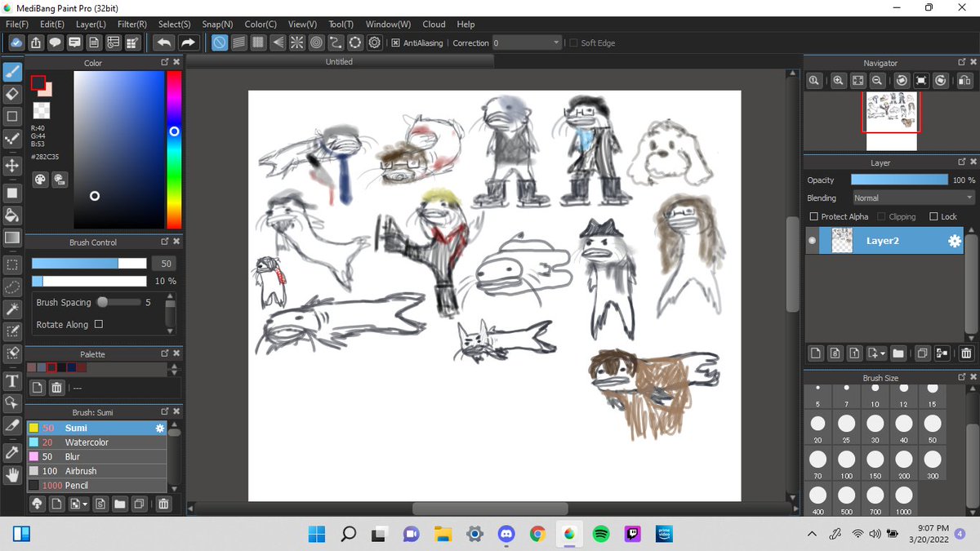Click the layer Opacity slider
The width and height of the screenshot is (980, 551).
click(899, 180)
